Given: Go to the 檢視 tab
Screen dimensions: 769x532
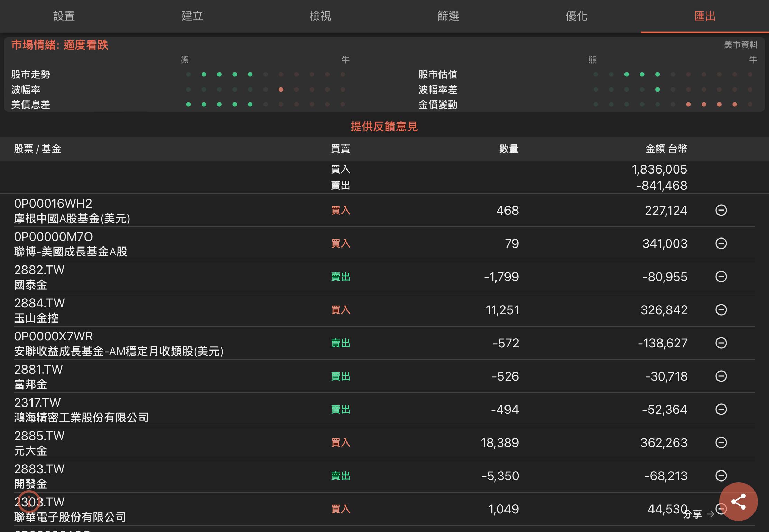Looking at the screenshot, I should pyautogui.click(x=320, y=16).
